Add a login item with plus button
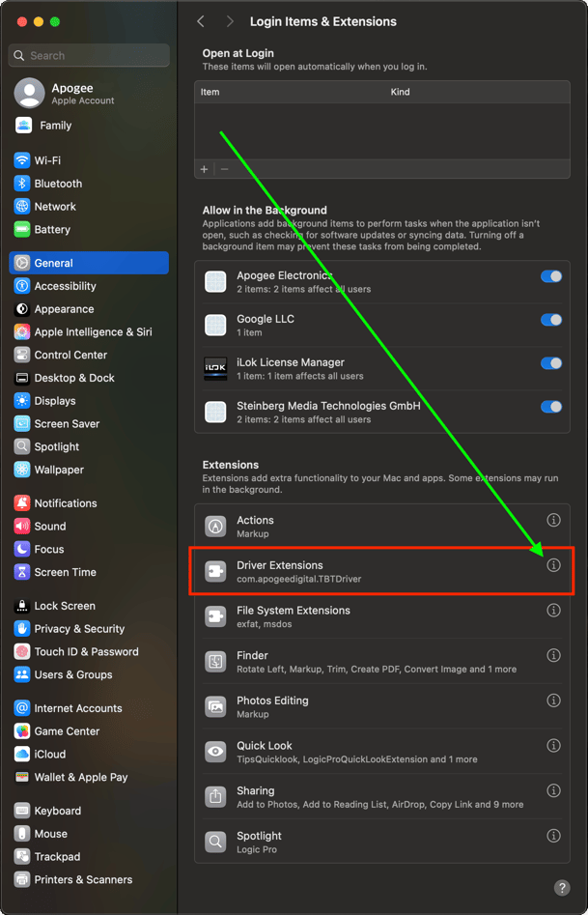 tap(204, 169)
